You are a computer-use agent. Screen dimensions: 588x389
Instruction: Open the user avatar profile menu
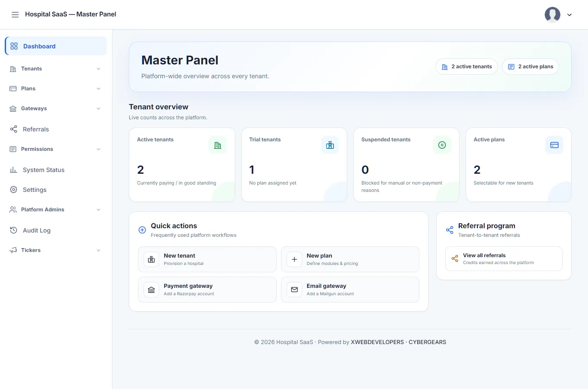(553, 15)
